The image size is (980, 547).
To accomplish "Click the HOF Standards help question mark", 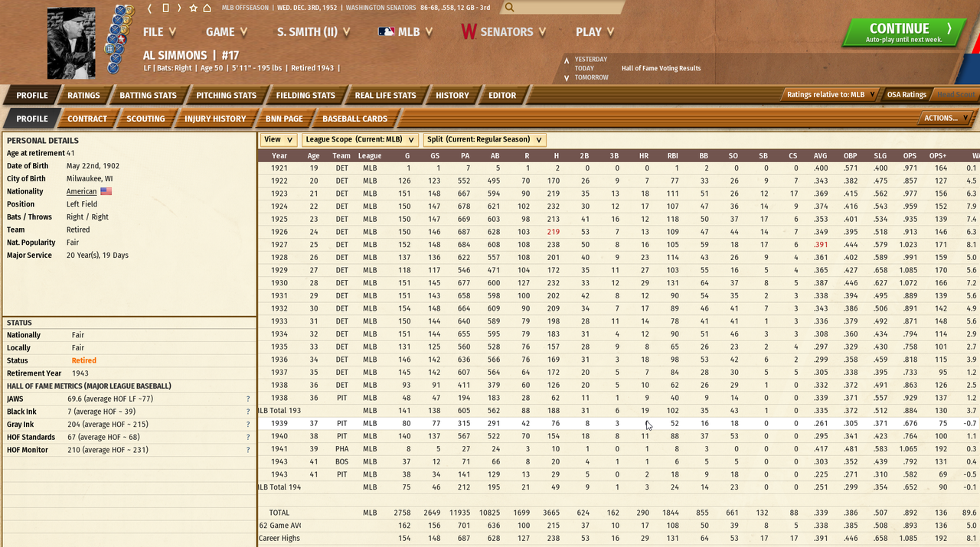I will [x=248, y=438].
